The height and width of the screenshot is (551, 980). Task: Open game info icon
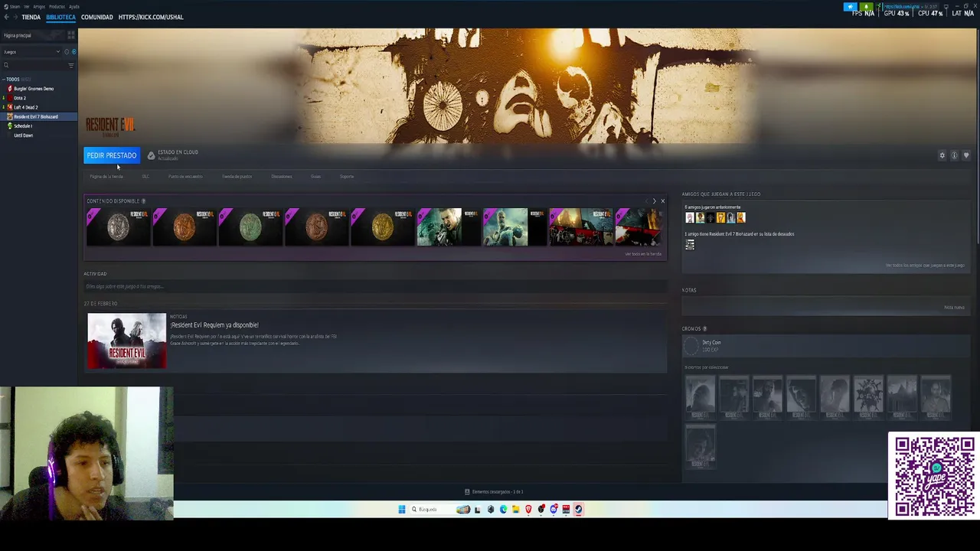click(x=954, y=155)
